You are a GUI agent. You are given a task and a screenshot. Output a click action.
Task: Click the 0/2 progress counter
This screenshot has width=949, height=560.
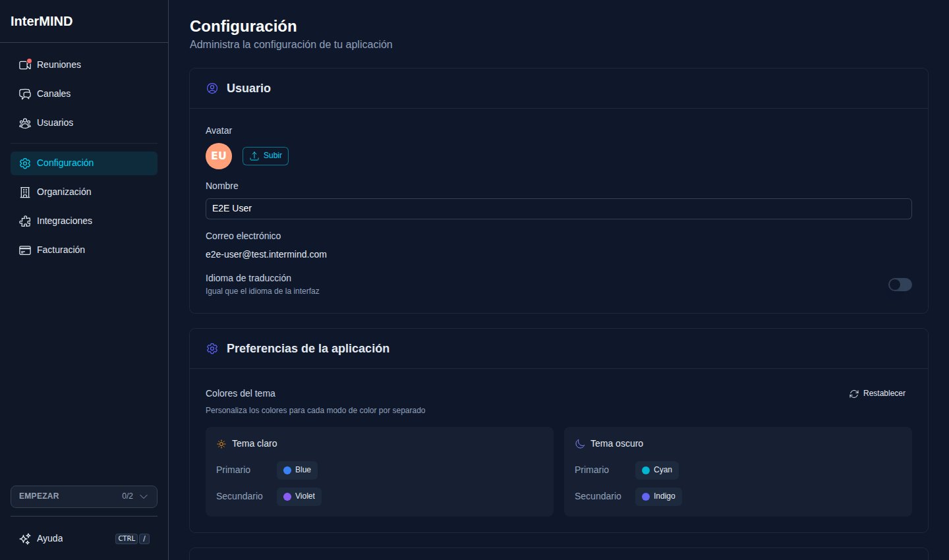click(x=127, y=496)
